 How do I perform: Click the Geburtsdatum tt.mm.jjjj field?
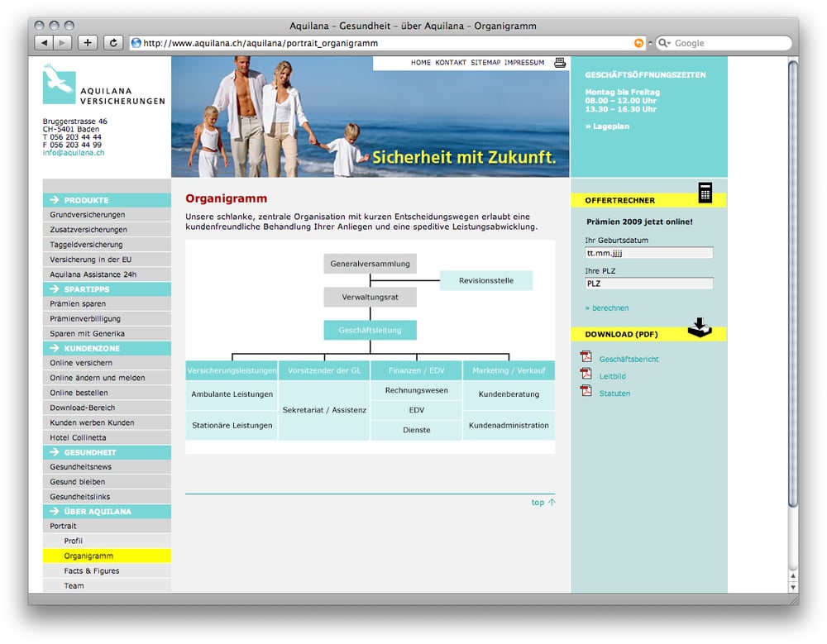[x=648, y=253]
